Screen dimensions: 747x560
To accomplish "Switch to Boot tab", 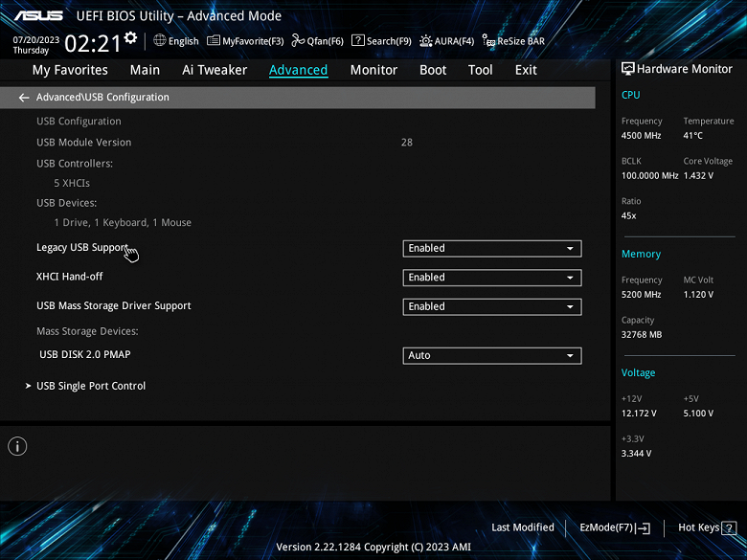I will coord(433,70).
